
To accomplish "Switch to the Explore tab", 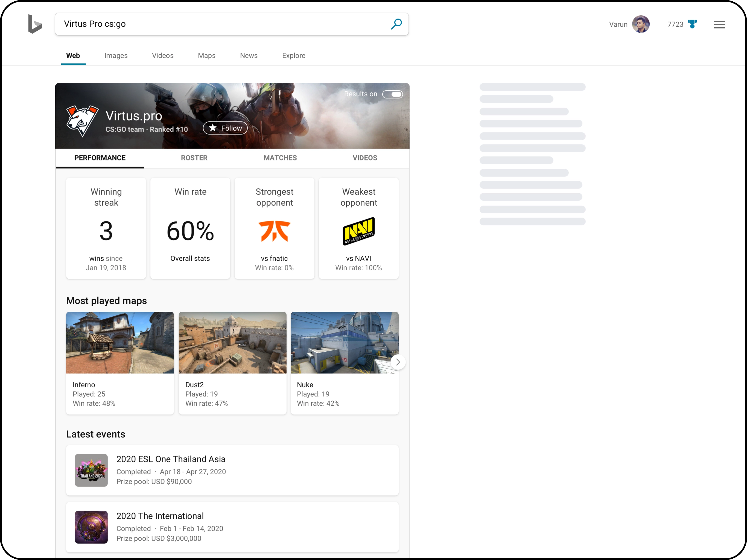I will [x=293, y=56].
